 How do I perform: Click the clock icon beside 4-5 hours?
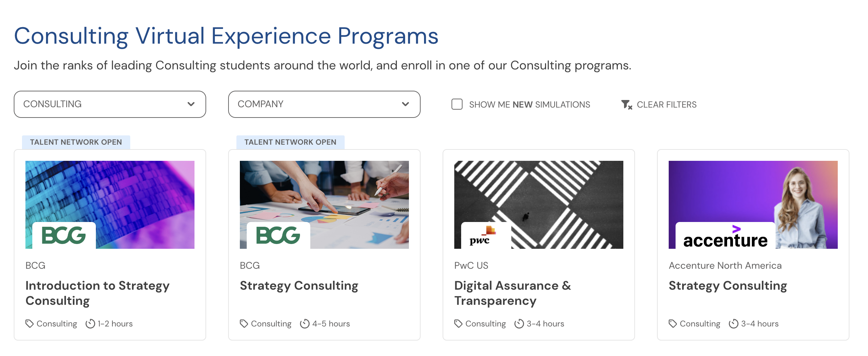pyautogui.click(x=305, y=324)
